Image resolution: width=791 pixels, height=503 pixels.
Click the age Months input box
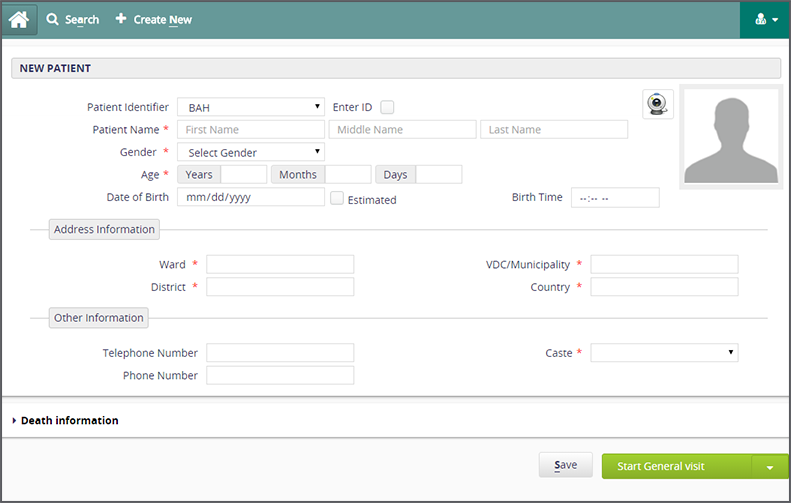[x=348, y=175]
